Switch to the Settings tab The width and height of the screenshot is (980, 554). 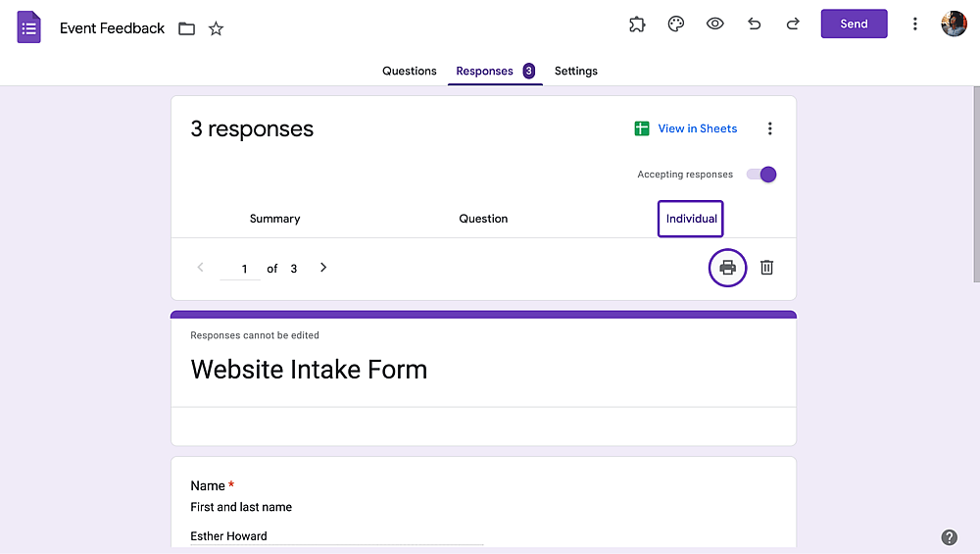tap(575, 71)
